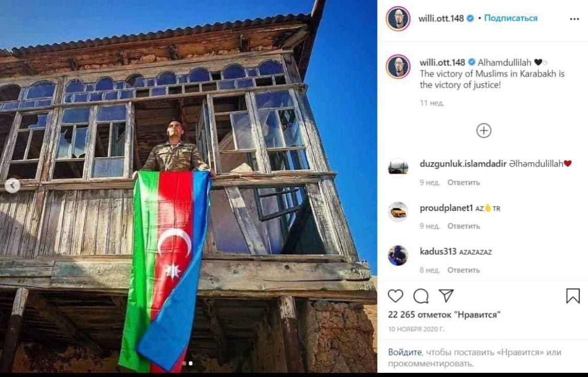The height and width of the screenshot is (377, 588).
Task: Click the Войдите login link
Action: [x=405, y=352]
